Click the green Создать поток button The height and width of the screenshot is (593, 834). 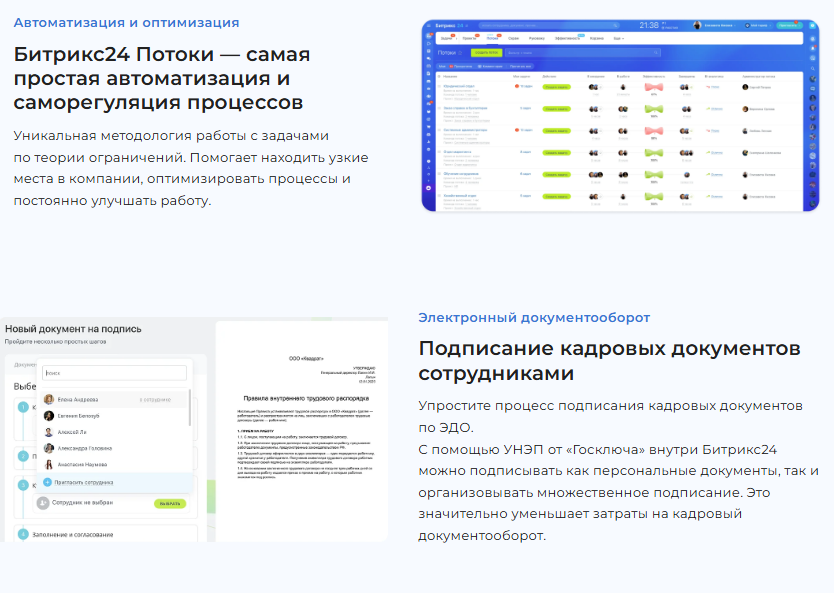[x=487, y=53]
